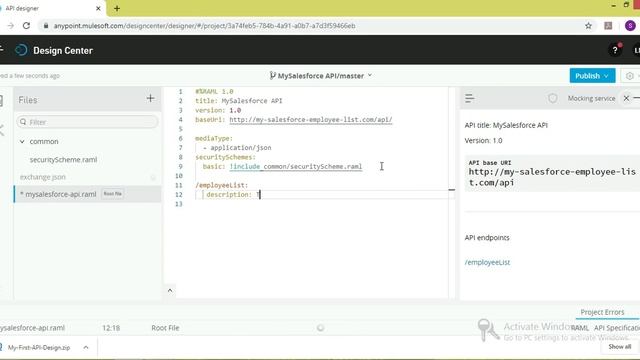
Task: Open the MySalesforce API/master branch dropdown
Action: [320, 76]
